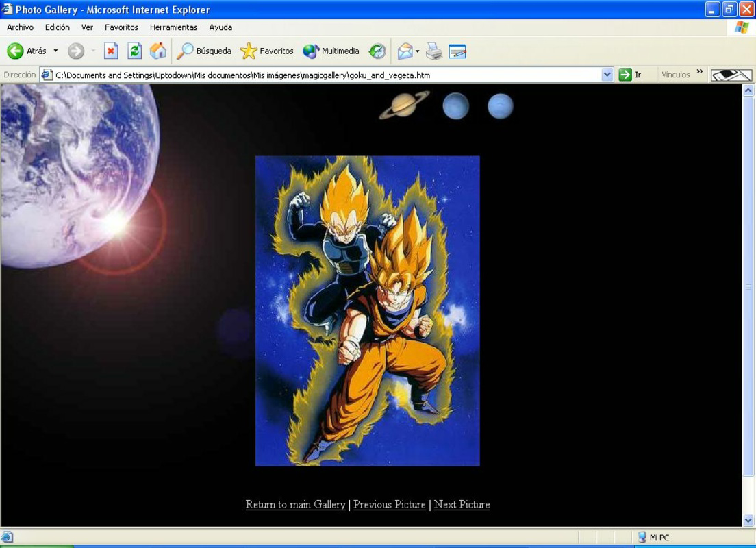Click the Windows flag logo icon
This screenshot has width=756, height=548.
point(742,27)
